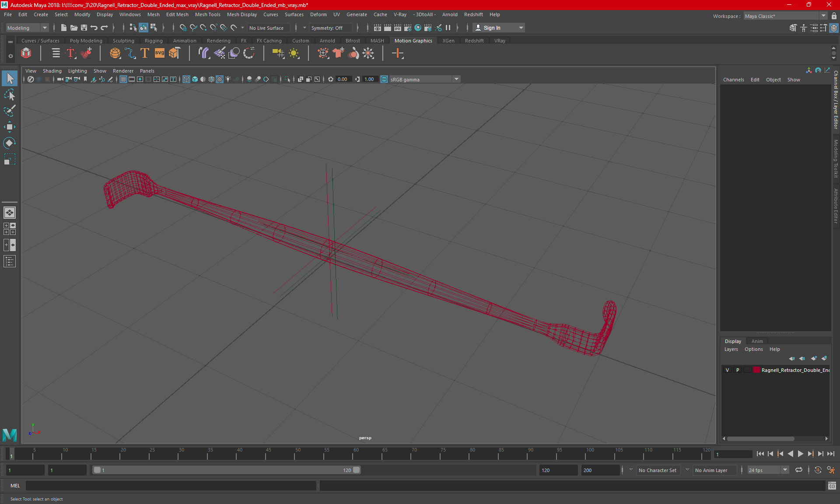Click the Save scene icon
This screenshot has height=504, width=840.
(84, 28)
